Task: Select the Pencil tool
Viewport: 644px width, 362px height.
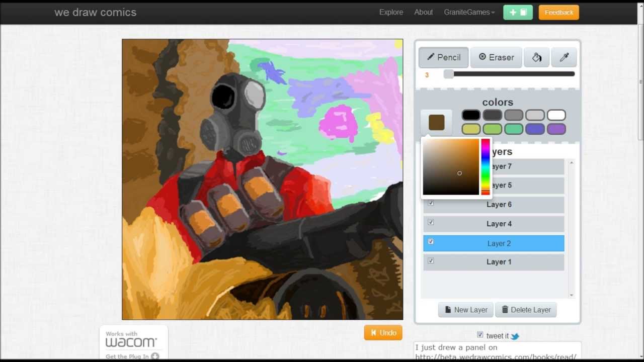Action: tap(443, 57)
